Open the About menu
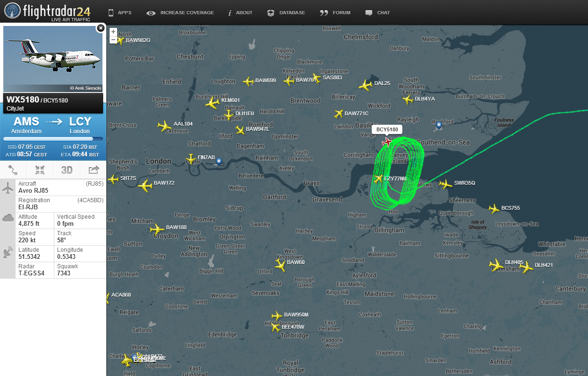588x376 pixels. pyautogui.click(x=240, y=13)
